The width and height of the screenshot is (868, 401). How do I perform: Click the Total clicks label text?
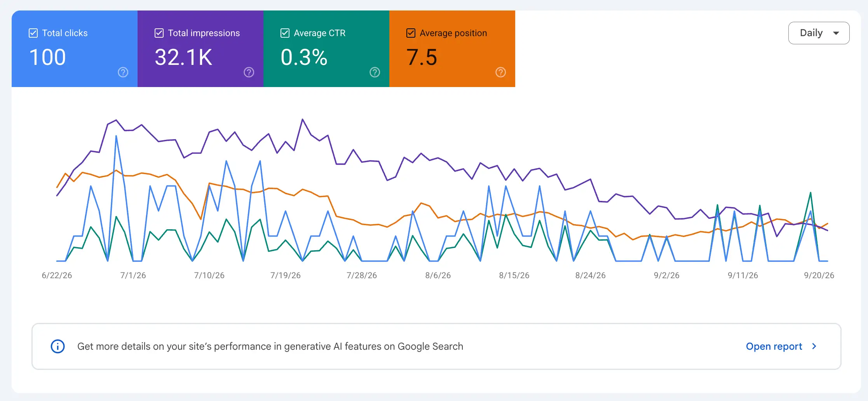[65, 33]
